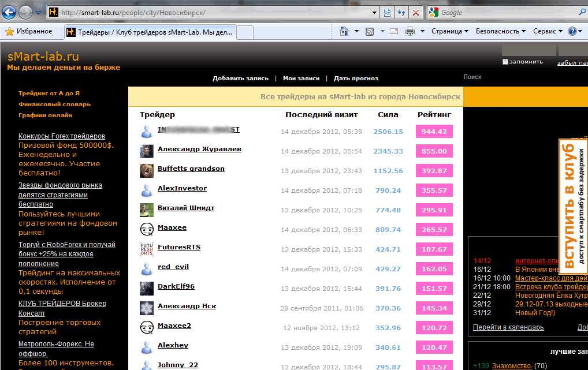Select the 'Трейдеры / Клуб трейдеров' browser tab
This screenshot has height=370, width=588.
[150, 32]
